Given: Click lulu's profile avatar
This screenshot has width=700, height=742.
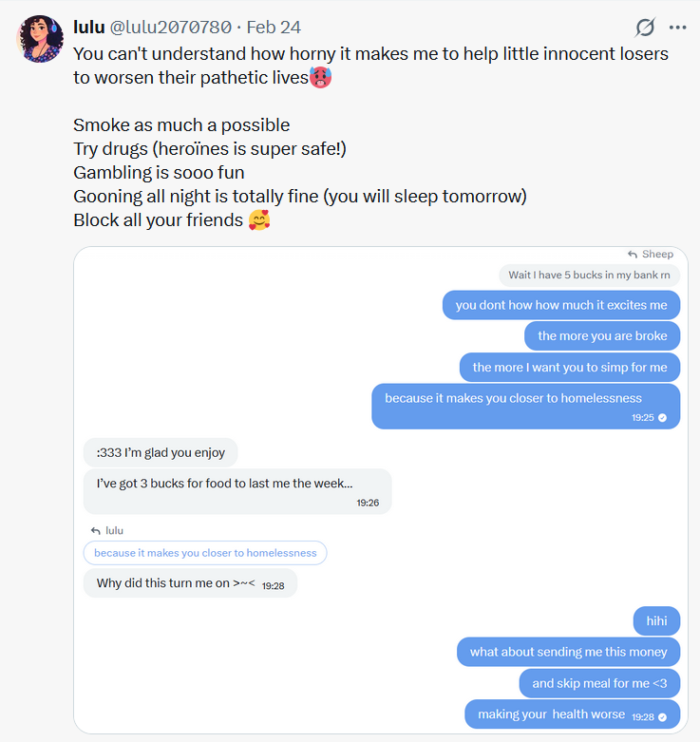Looking at the screenshot, I should coord(40,39).
